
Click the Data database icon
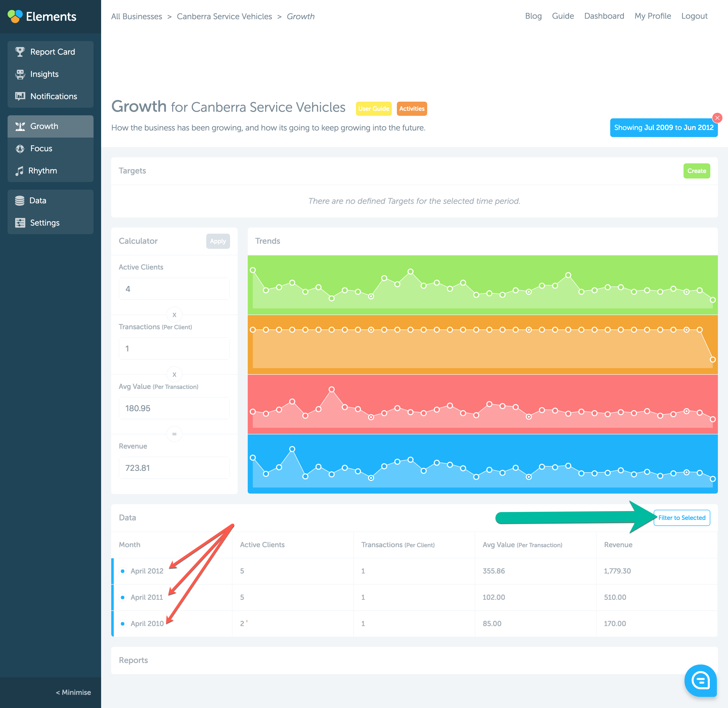(20, 201)
